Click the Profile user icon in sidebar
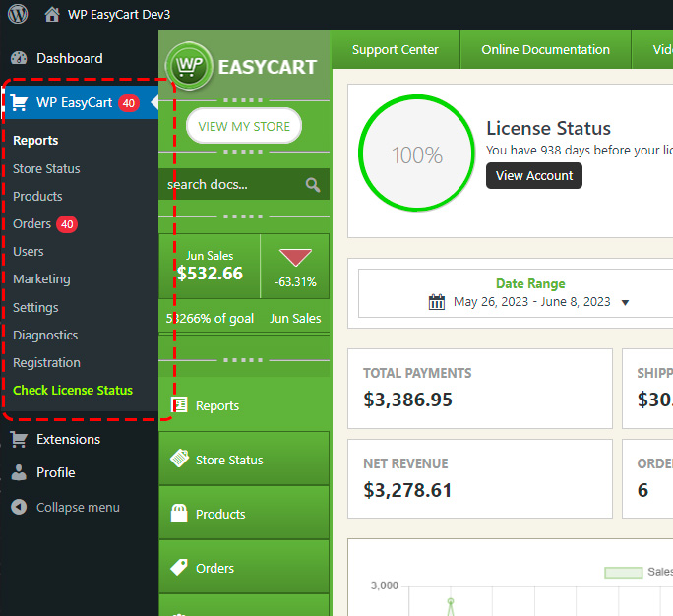Image resolution: width=673 pixels, height=616 pixels. click(19, 472)
